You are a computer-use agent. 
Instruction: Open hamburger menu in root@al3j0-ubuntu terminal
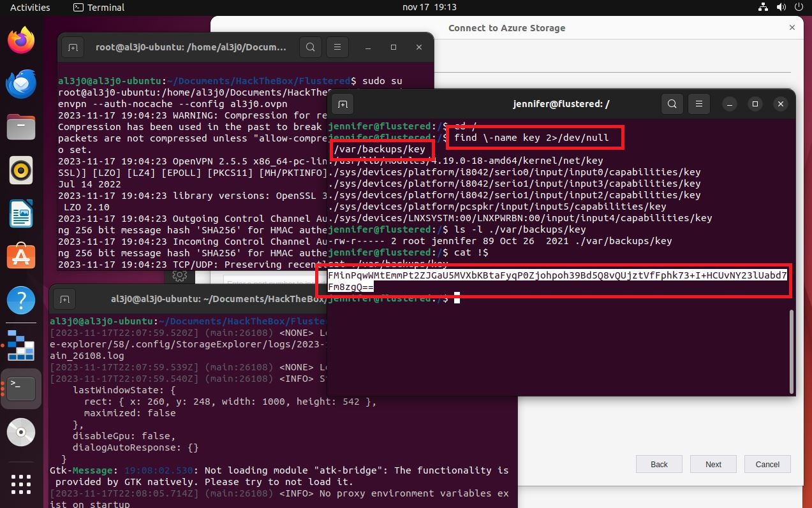pos(337,47)
